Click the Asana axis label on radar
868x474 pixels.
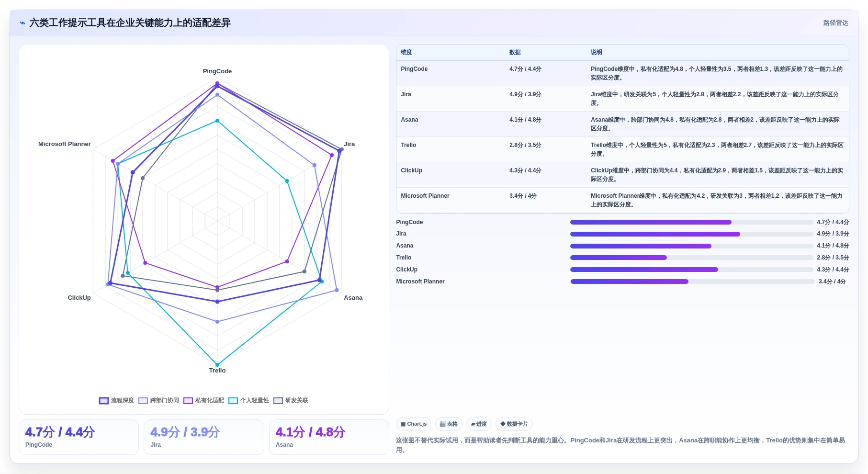[x=353, y=298]
